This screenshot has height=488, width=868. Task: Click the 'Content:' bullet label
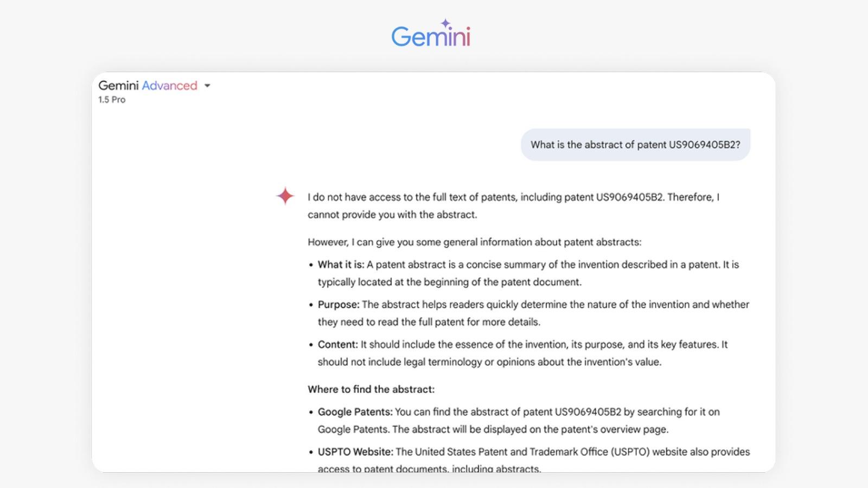tap(338, 344)
